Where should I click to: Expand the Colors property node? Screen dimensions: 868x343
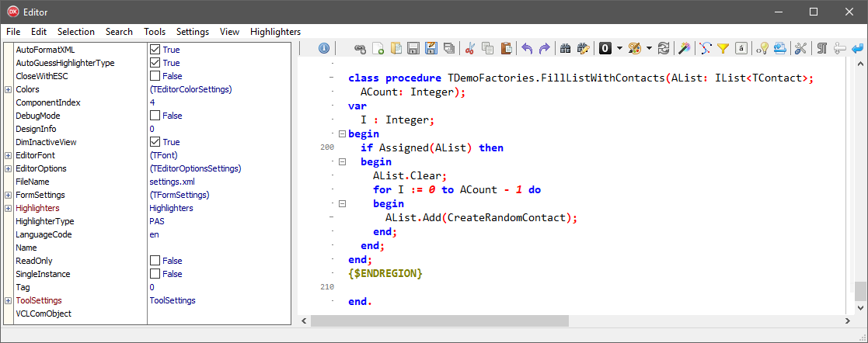point(8,89)
